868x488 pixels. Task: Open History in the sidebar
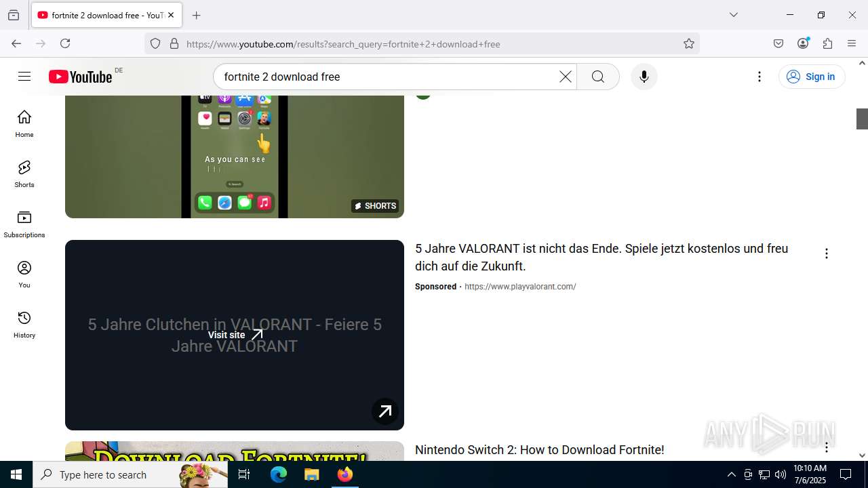(x=24, y=324)
